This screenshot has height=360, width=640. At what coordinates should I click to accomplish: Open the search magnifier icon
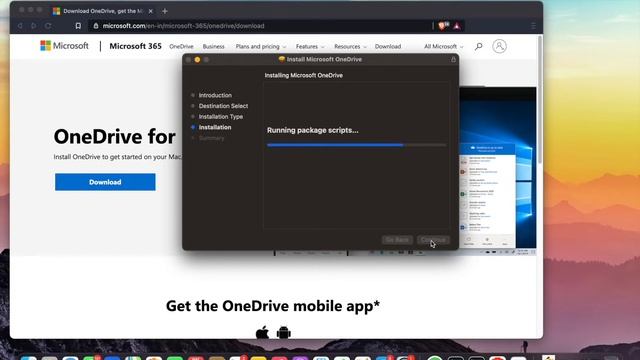tap(479, 47)
